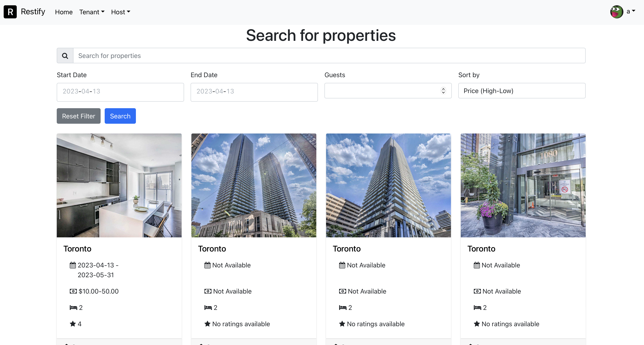Click star rating icon showing 4

click(x=73, y=324)
